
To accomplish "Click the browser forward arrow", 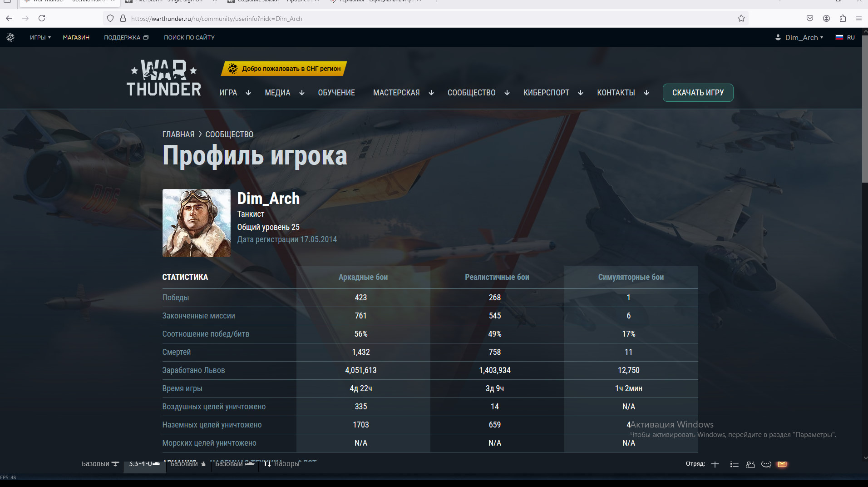I will [x=25, y=18].
